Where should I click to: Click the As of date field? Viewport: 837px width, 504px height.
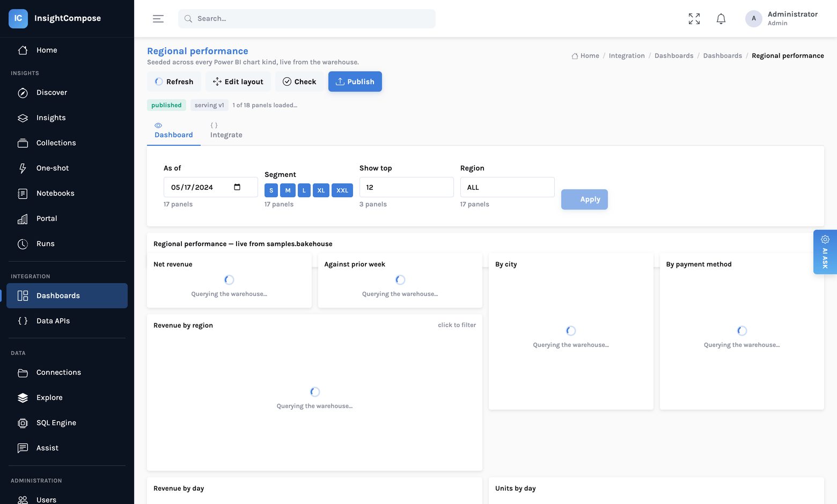[x=211, y=187]
